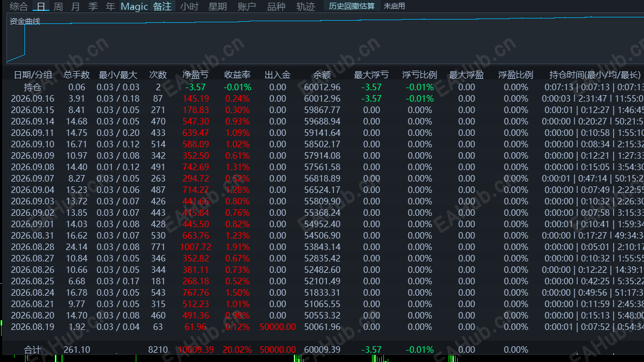The image size is (644, 362).
Task: Click the 日期/分组 column header
Action: 33,75
